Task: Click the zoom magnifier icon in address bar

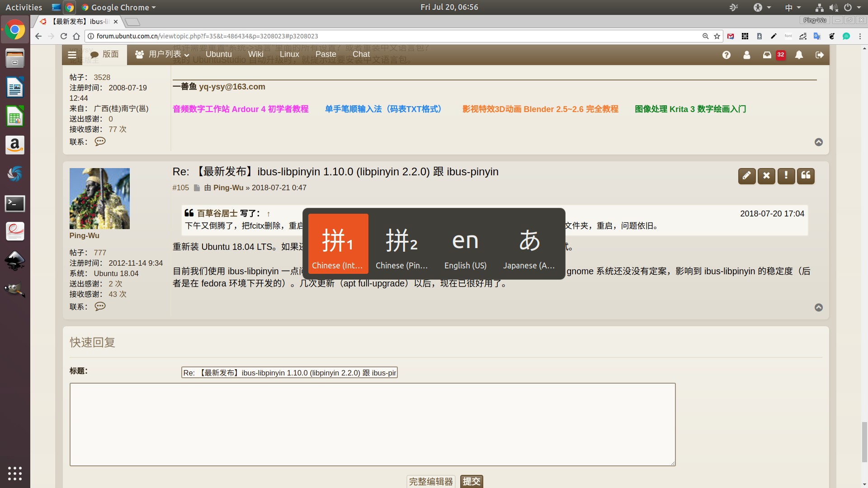Action: click(705, 36)
